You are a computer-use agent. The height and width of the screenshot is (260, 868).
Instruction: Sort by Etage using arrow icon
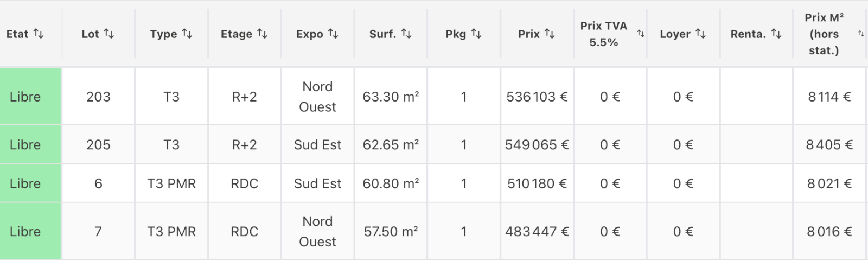(x=262, y=34)
